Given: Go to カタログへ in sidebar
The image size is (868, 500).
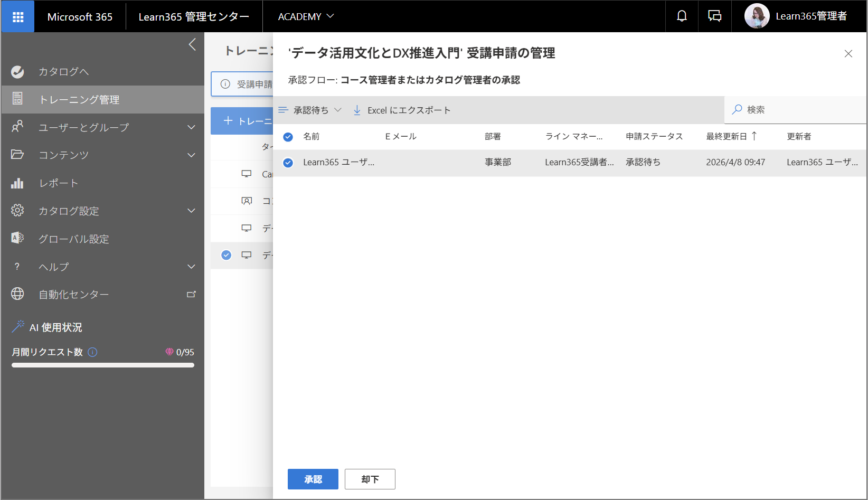Looking at the screenshot, I should pos(103,72).
